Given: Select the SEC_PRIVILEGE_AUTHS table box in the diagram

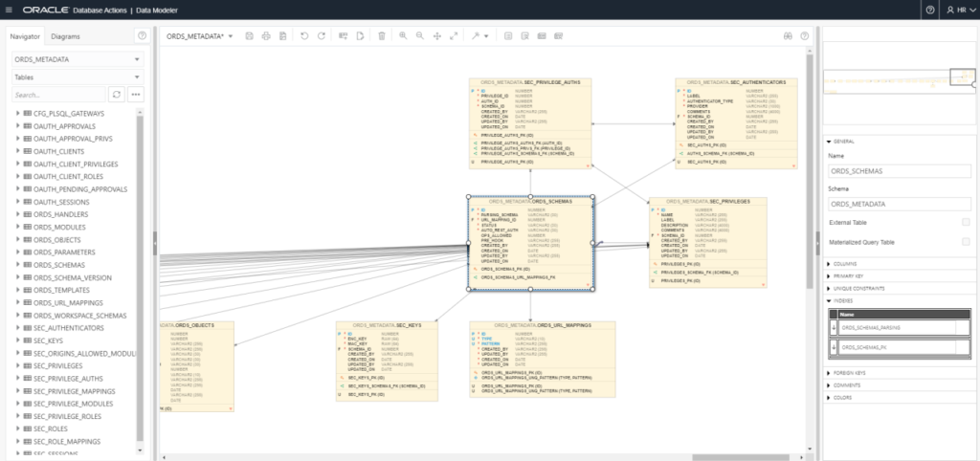Looking at the screenshot, I should click(530, 123).
